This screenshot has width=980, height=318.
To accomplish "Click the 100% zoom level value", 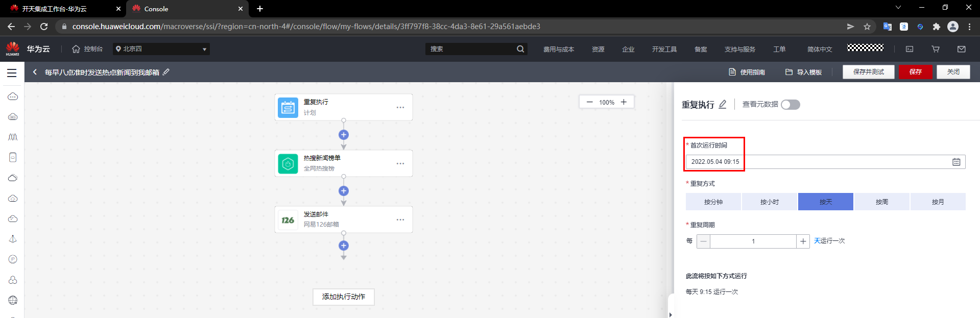I will click(607, 103).
